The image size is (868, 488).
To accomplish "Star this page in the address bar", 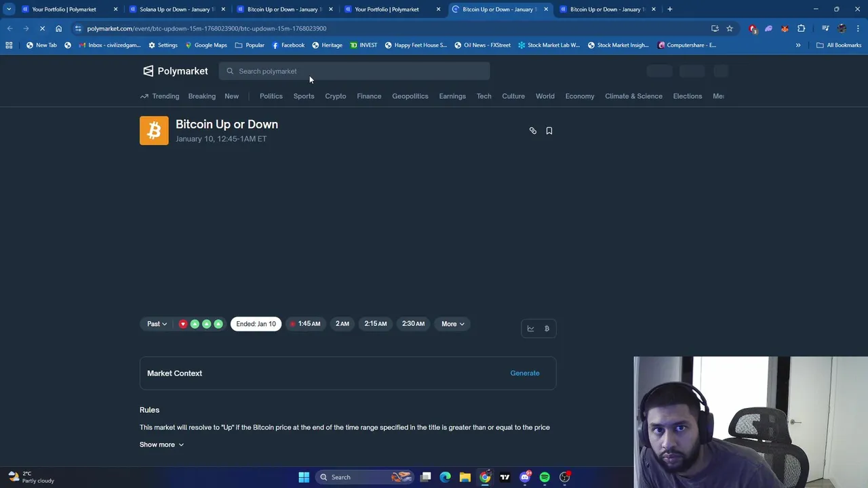I will [x=730, y=28].
